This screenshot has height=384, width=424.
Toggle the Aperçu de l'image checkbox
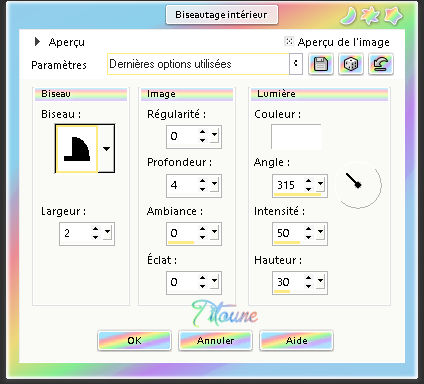pos(289,41)
